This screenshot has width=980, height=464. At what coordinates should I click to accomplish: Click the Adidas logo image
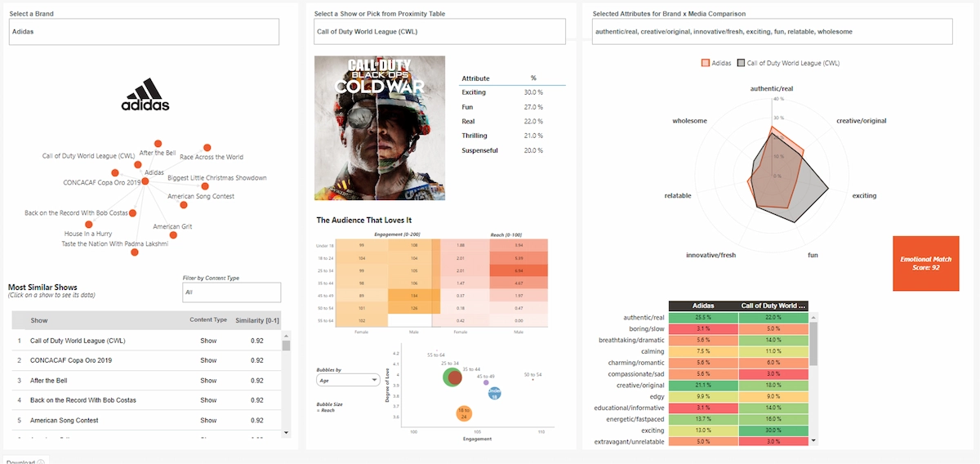pyautogui.click(x=145, y=95)
